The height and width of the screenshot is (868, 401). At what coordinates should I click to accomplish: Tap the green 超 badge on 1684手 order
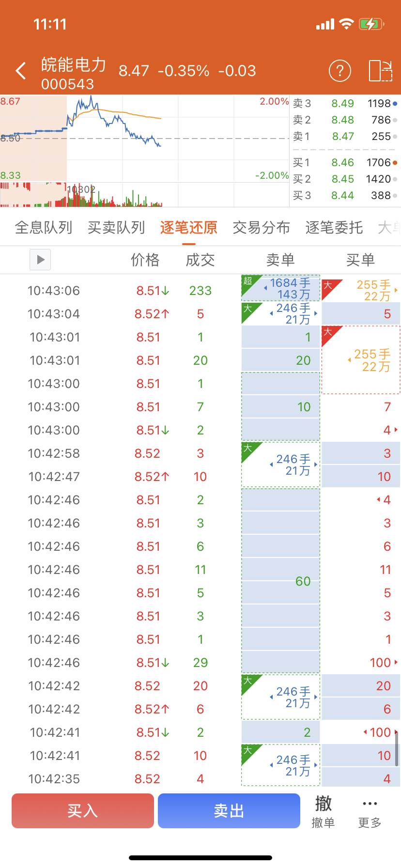tap(248, 281)
